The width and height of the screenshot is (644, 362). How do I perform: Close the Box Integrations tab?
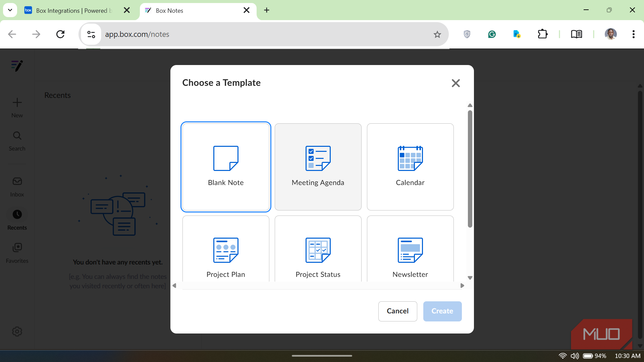127,10
